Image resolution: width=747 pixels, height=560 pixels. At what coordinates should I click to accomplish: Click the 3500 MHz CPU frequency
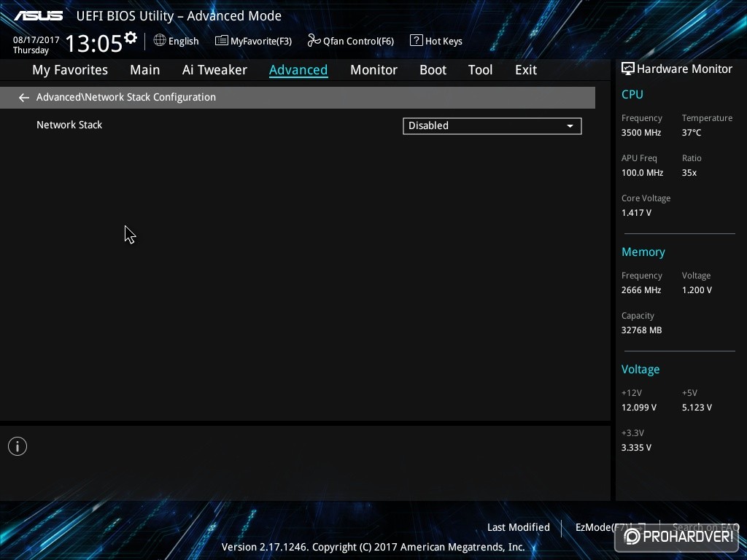pos(641,133)
